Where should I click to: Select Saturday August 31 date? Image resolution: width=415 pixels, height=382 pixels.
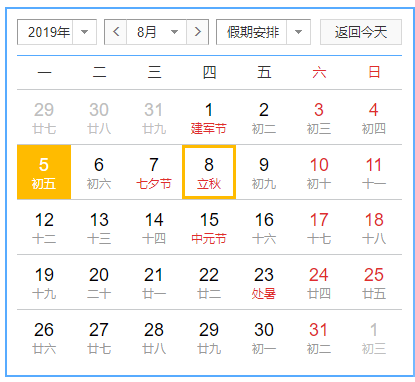coord(319,337)
